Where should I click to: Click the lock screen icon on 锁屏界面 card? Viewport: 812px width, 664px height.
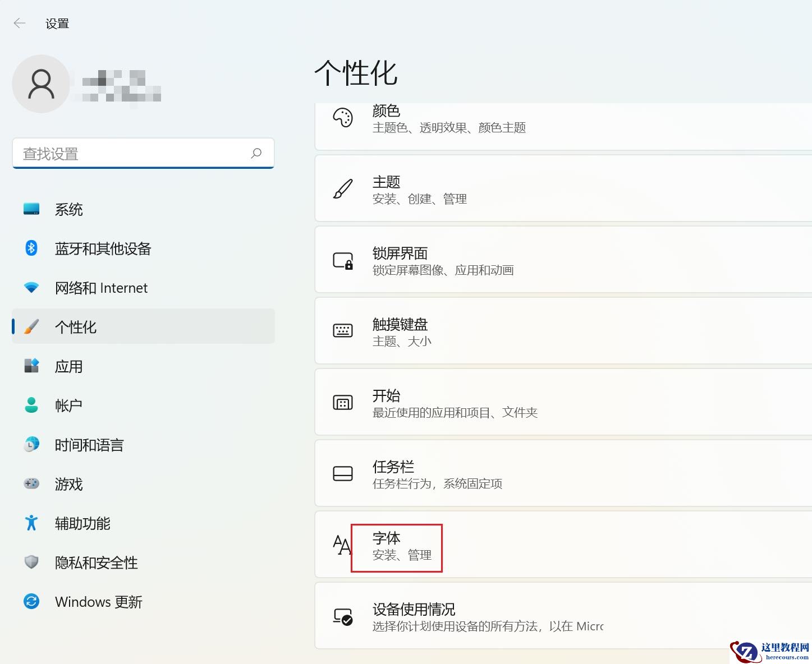[343, 260]
